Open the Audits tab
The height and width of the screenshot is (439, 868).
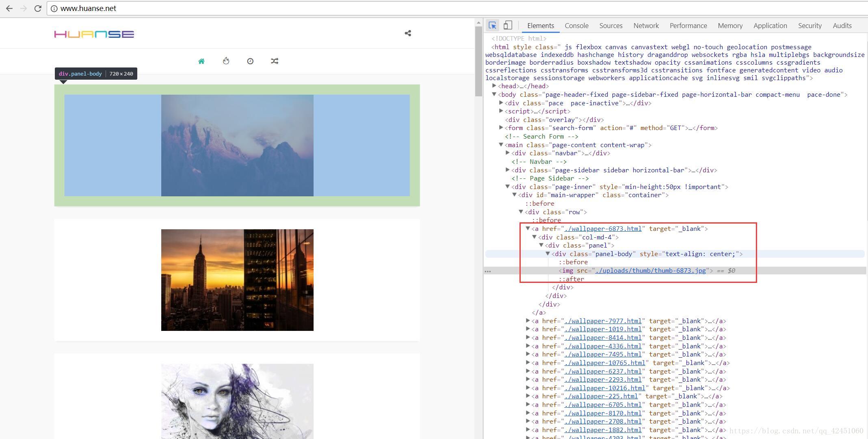coord(842,26)
